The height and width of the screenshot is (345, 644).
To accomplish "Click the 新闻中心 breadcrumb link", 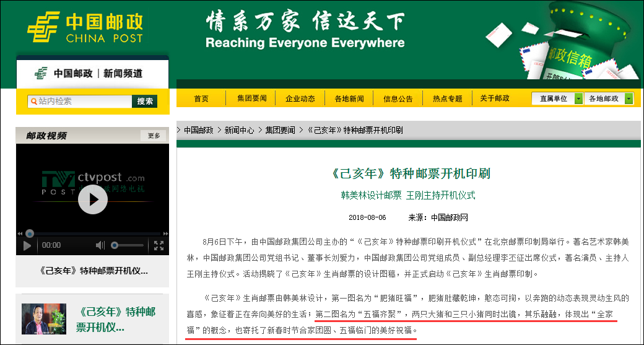I will 239,130.
